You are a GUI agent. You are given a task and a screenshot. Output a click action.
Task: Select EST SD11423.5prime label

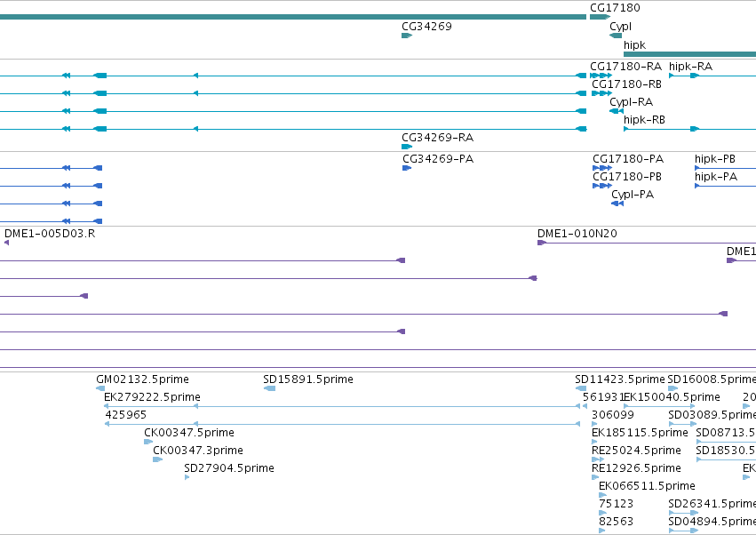620,379
